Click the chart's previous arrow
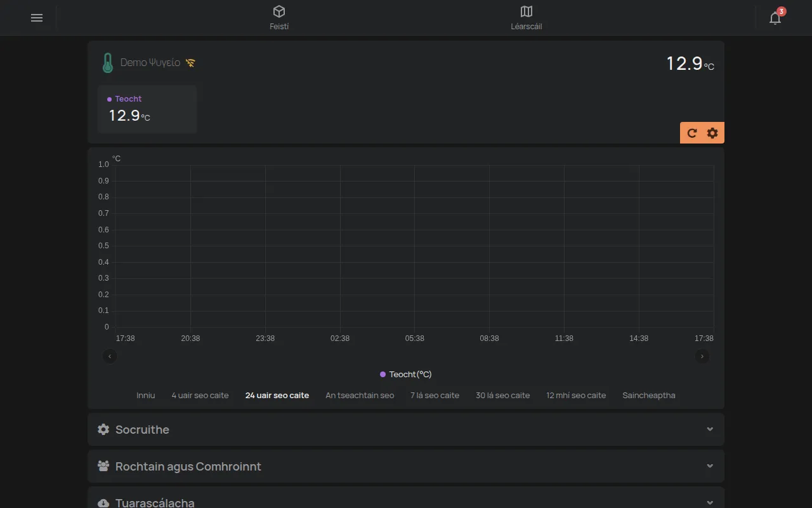812x508 pixels. pyautogui.click(x=110, y=356)
